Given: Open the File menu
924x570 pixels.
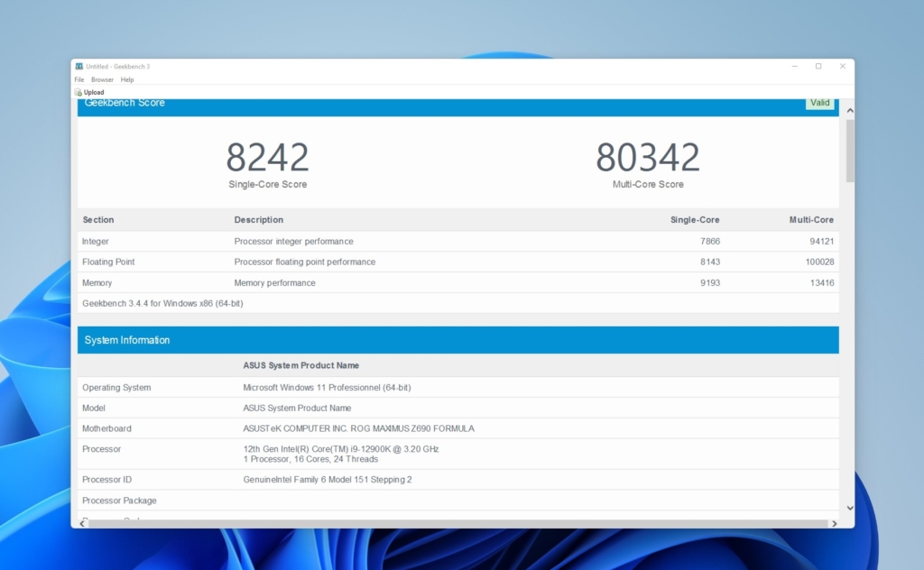Looking at the screenshot, I should point(79,79).
